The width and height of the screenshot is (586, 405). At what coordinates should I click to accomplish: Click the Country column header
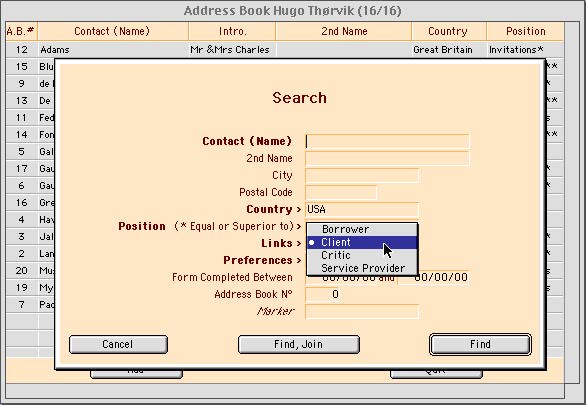448,31
